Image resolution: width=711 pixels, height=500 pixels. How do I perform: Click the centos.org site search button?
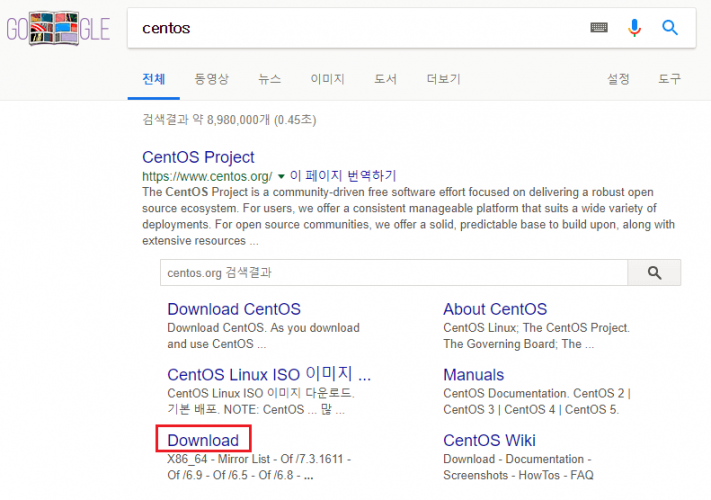654,272
